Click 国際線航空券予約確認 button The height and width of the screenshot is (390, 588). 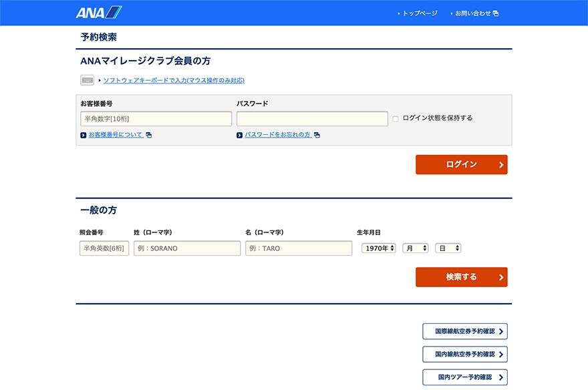coord(464,331)
